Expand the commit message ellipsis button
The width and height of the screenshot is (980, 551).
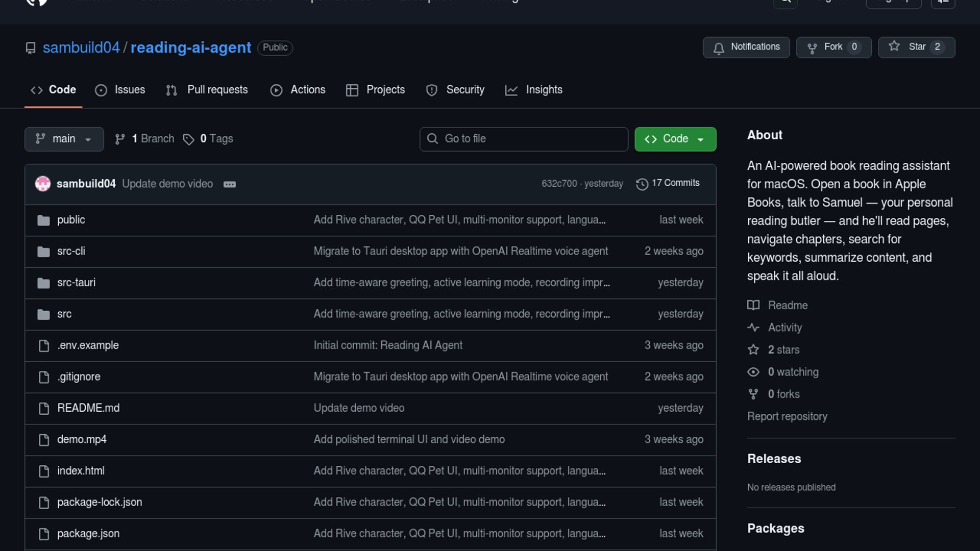[x=230, y=184]
